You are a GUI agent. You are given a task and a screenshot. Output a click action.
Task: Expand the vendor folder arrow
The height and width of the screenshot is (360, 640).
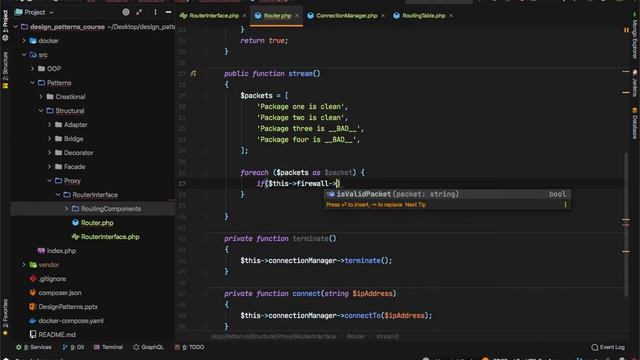[24, 264]
